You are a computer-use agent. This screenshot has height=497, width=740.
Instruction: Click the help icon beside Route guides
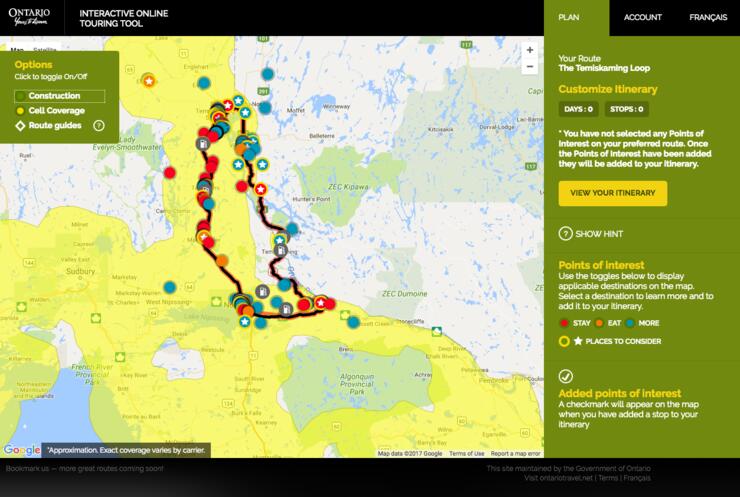point(99,126)
